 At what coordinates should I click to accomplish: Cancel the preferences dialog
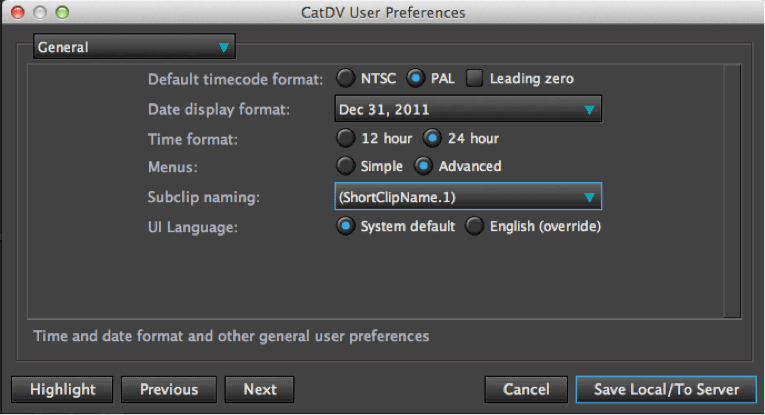point(526,389)
